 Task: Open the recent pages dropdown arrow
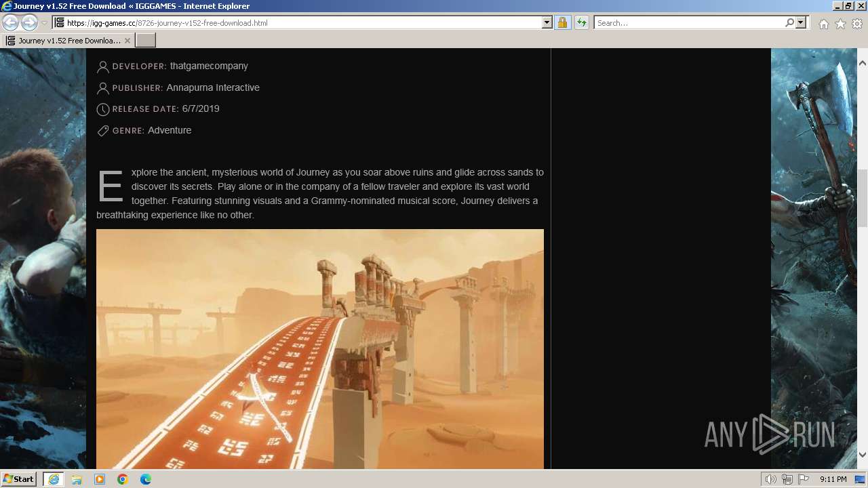(44, 22)
